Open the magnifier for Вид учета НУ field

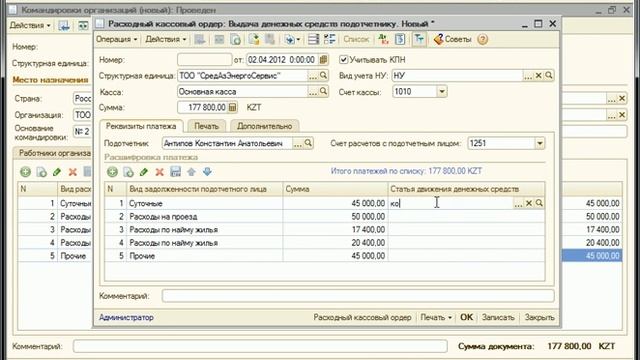coord(549,76)
